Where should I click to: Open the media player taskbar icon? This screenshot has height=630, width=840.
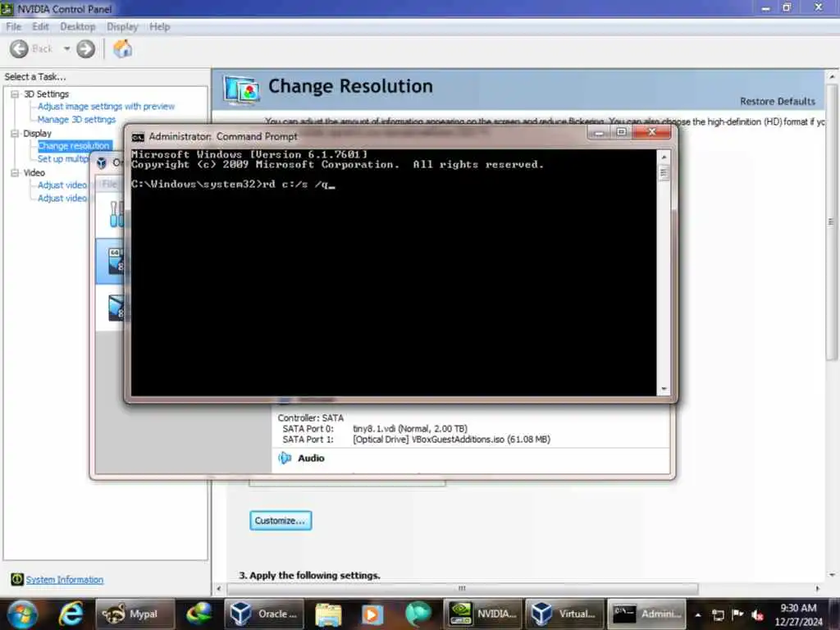tap(372, 614)
